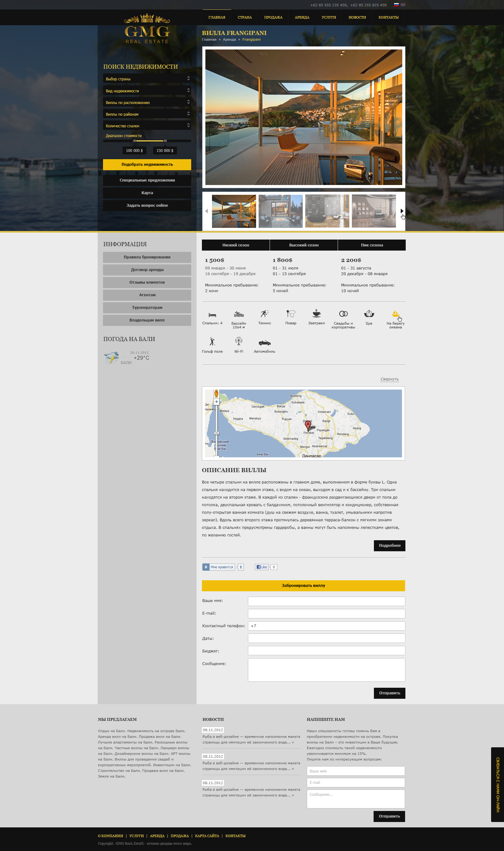Switch site language to English flag
Screen dimensions: 504x851
(x=403, y=5)
